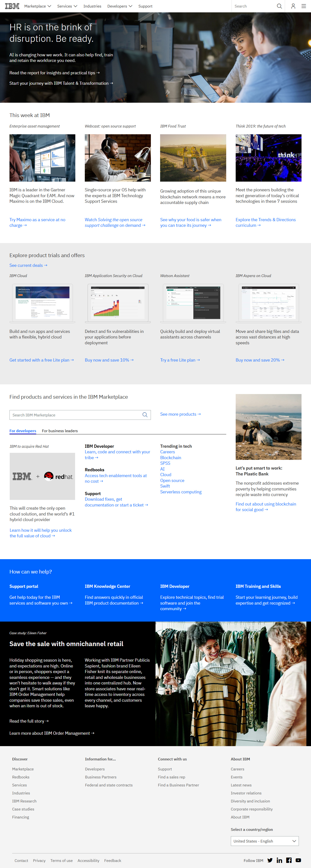Click the IBM plus Red Hat image
This screenshot has height=868, width=311.
point(42,476)
